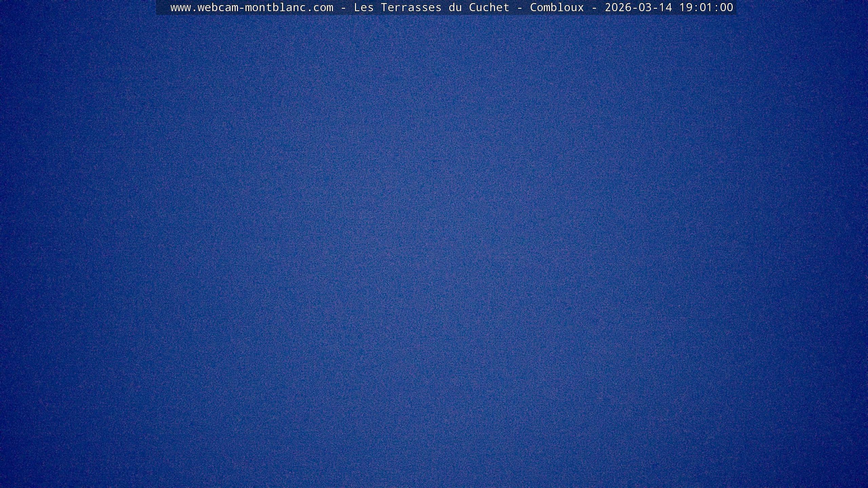The width and height of the screenshot is (868, 488).
Task: Click the year '2026' in timestamp
Action: click(618, 7)
